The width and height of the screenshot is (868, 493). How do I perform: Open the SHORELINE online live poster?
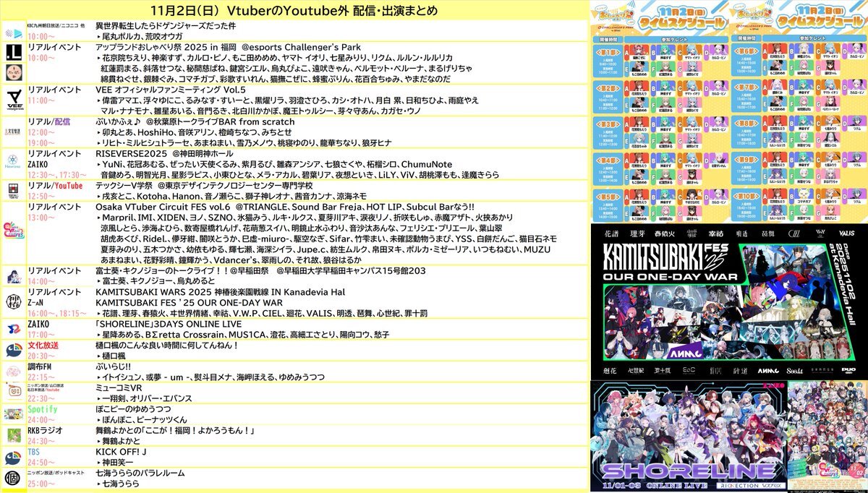click(x=687, y=436)
